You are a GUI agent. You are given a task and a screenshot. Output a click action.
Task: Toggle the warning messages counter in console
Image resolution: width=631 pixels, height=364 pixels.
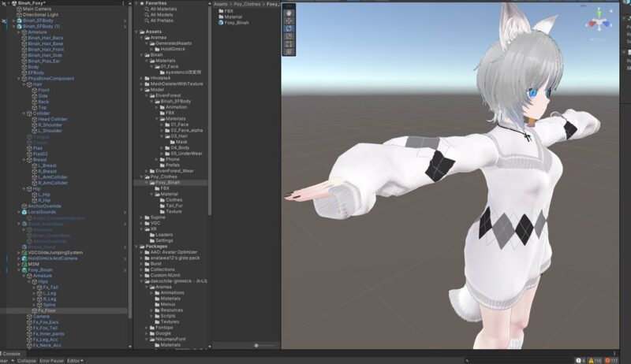[596, 360]
